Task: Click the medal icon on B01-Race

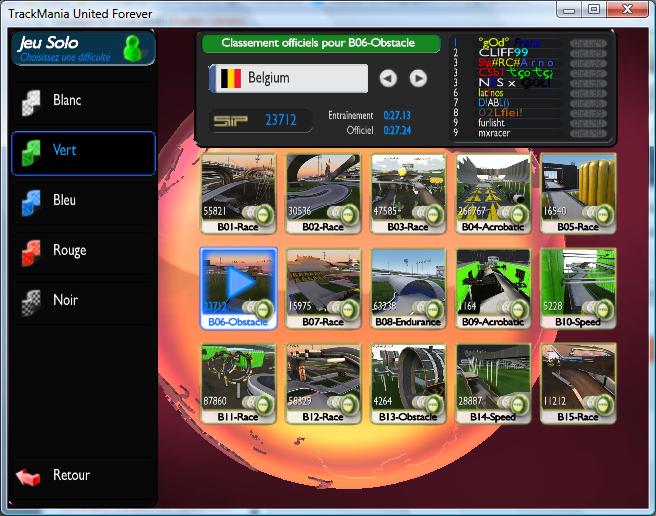Action: (264, 212)
